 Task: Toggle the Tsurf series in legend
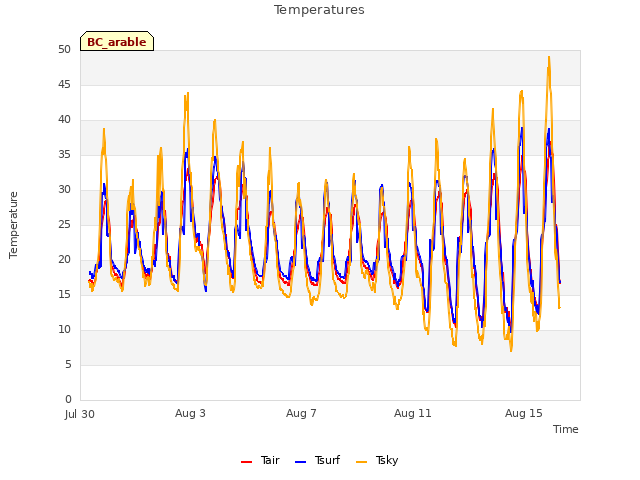point(317,460)
